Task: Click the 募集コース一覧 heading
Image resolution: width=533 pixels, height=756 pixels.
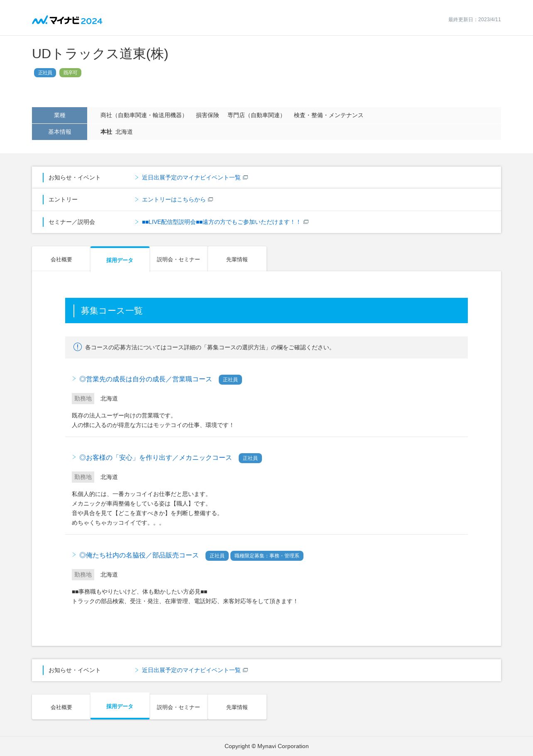Action: click(x=112, y=311)
